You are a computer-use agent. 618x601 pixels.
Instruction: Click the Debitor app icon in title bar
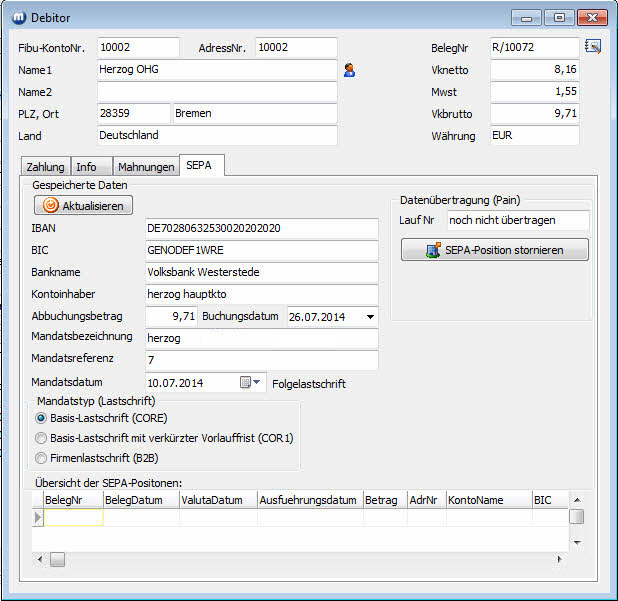click(17, 17)
